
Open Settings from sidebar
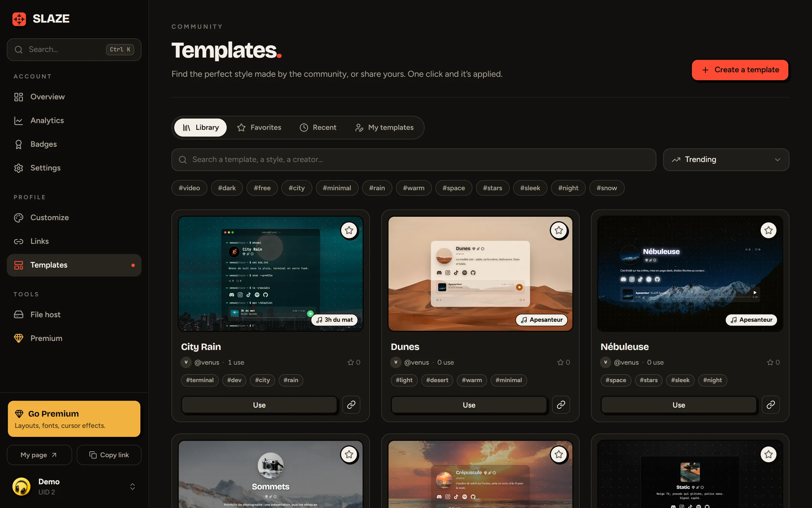coord(74,168)
